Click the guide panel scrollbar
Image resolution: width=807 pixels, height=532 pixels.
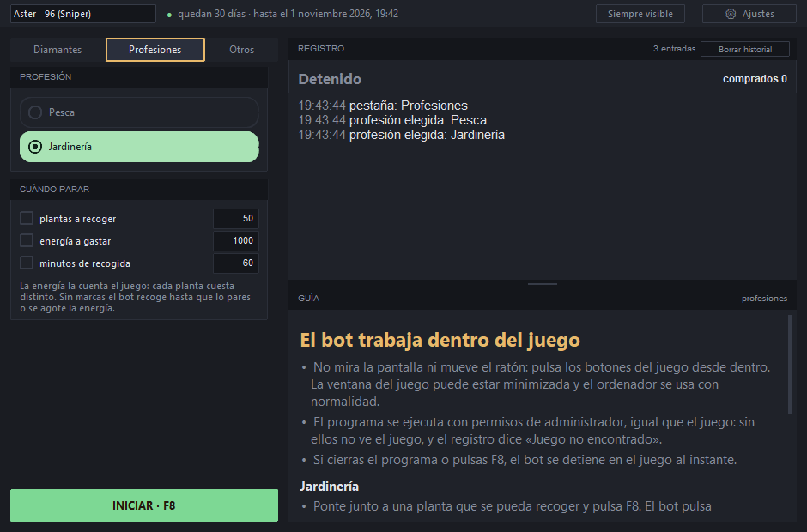tap(790, 365)
